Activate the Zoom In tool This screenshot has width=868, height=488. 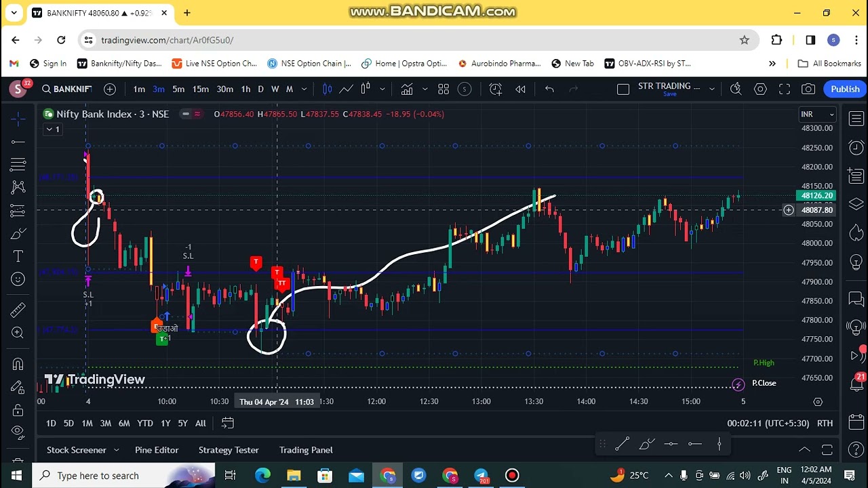click(x=18, y=333)
